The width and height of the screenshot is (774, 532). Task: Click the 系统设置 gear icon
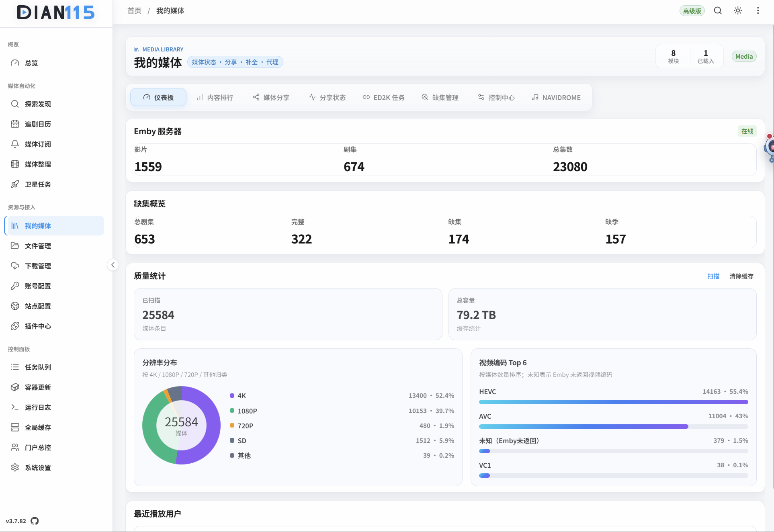tap(15, 468)
